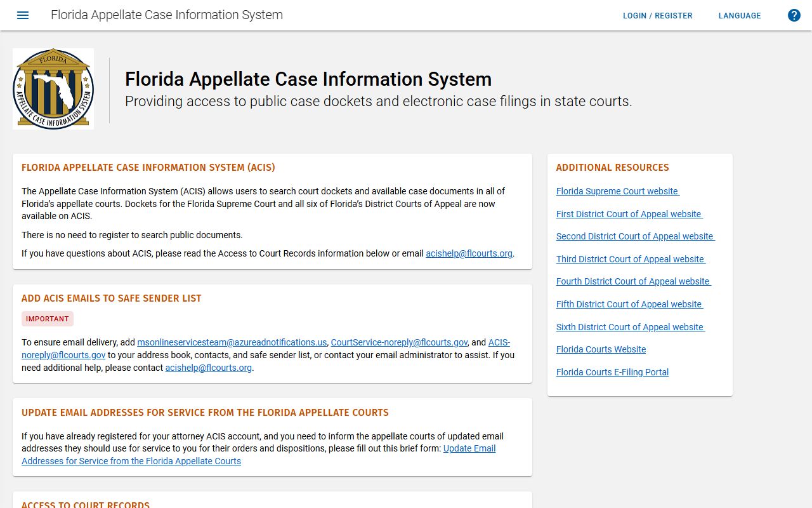The width and height of the screenshot is (812, 508).
Task: Click the large page title heading
Action: click(x=308, y=79)
